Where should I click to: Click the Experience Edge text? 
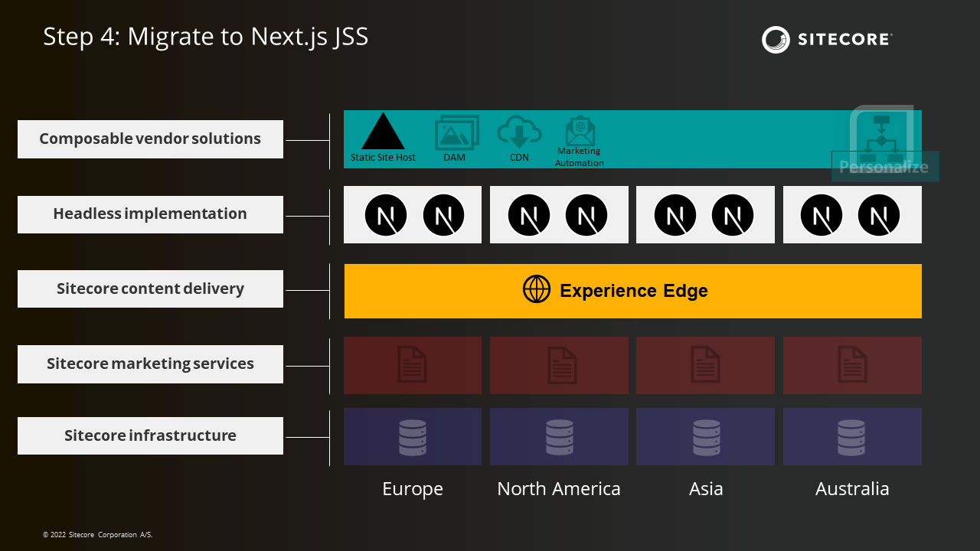pos(634,291)
